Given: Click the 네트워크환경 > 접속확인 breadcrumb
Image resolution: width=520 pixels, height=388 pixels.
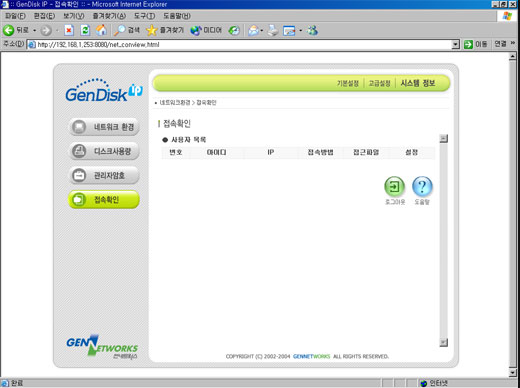Looking at the screenshot, I should click(188, 103).
